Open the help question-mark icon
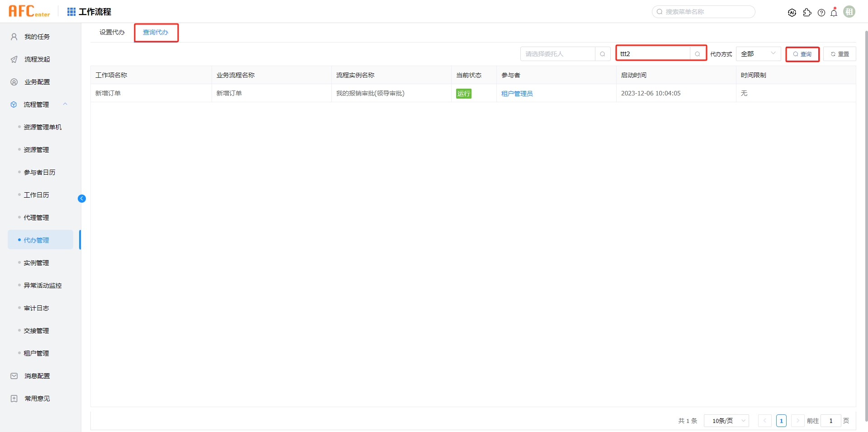Screen dimensions: 868x432 (821, 12)
